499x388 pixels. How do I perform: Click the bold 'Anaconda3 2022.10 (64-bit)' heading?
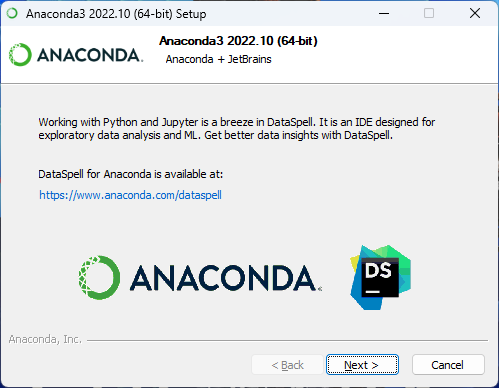coord(238,41)
